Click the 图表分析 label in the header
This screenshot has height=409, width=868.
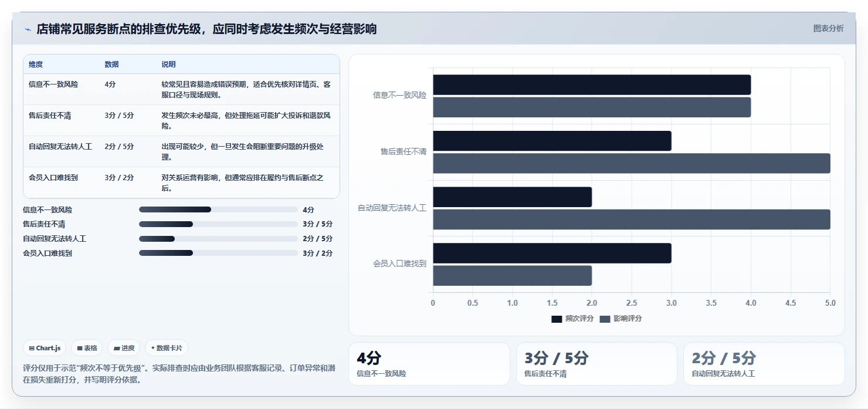(x=828, y=28)
